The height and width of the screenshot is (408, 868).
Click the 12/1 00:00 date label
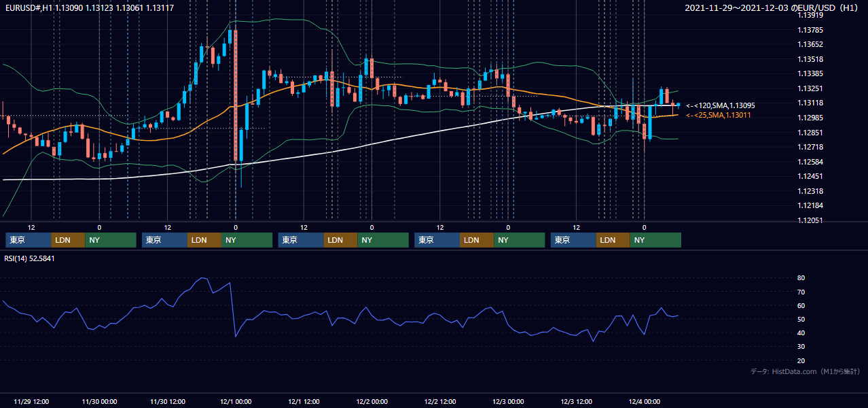(x=236, y=401)
